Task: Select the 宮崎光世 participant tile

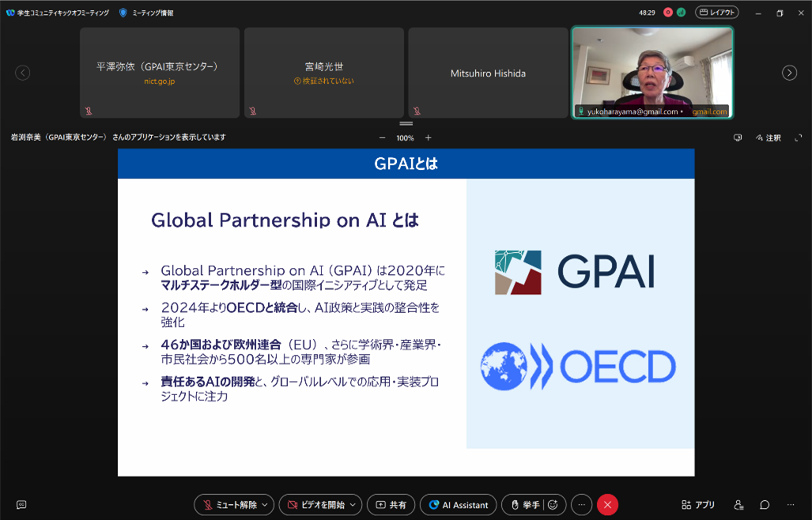Action: pos(323,73)
